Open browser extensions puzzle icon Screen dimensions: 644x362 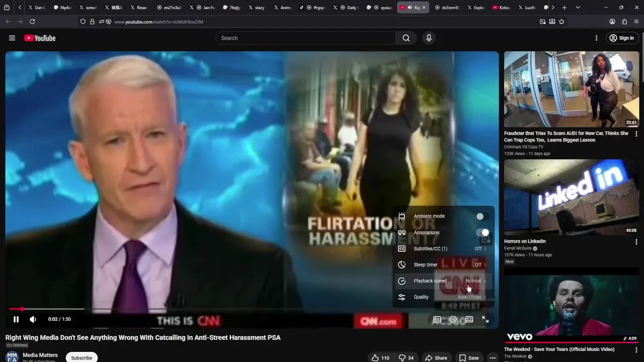(624, 22)
